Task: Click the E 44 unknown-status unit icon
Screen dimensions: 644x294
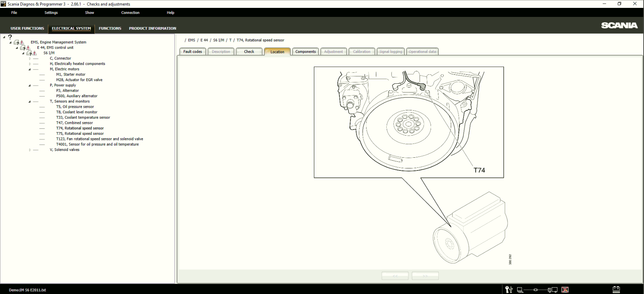Action: click(x=23, y=48)
